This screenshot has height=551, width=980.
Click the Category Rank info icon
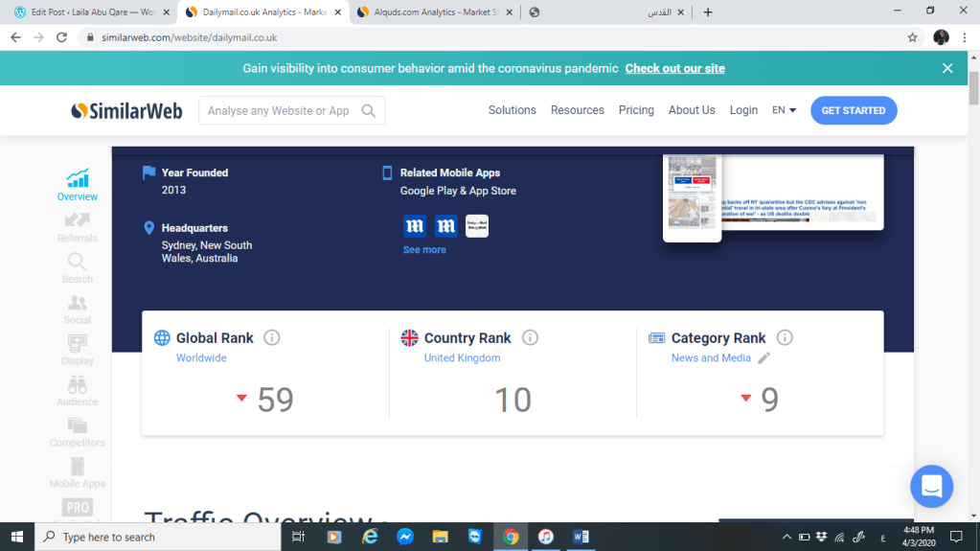pos(785,337)
